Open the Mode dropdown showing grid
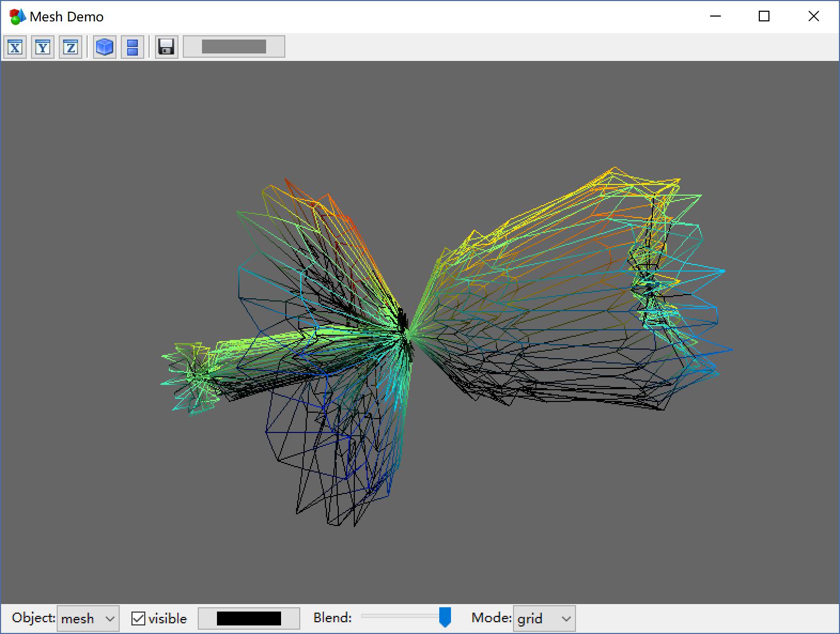 pos(544,618)
